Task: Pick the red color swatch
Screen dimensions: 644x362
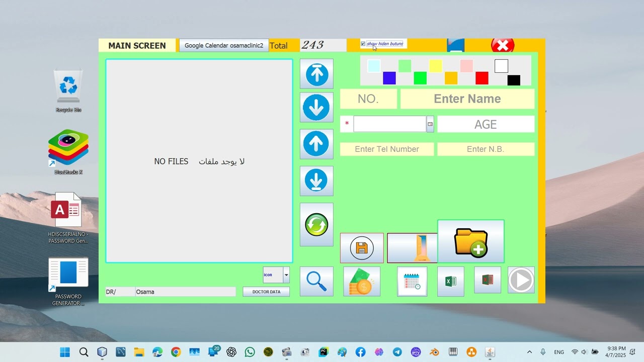Action: (x=482, y=78)
